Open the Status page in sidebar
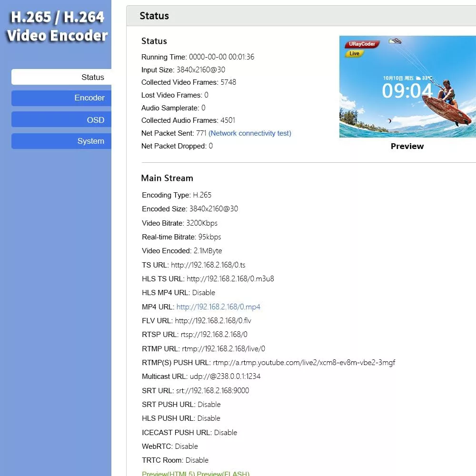Image resolution: width=476 pixels, height=476 pixels. coord(62,77)
